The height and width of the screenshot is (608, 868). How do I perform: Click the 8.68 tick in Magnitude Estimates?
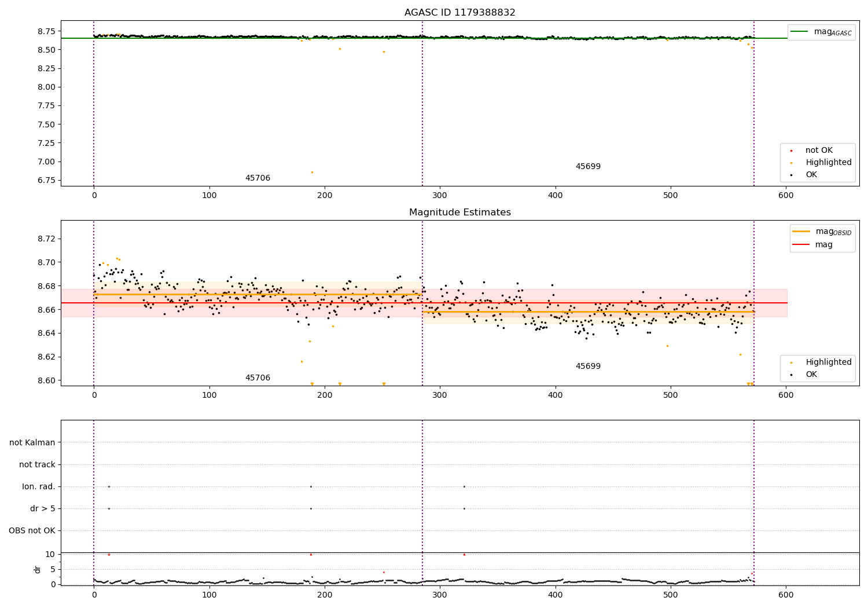click(x=46, y=286)
